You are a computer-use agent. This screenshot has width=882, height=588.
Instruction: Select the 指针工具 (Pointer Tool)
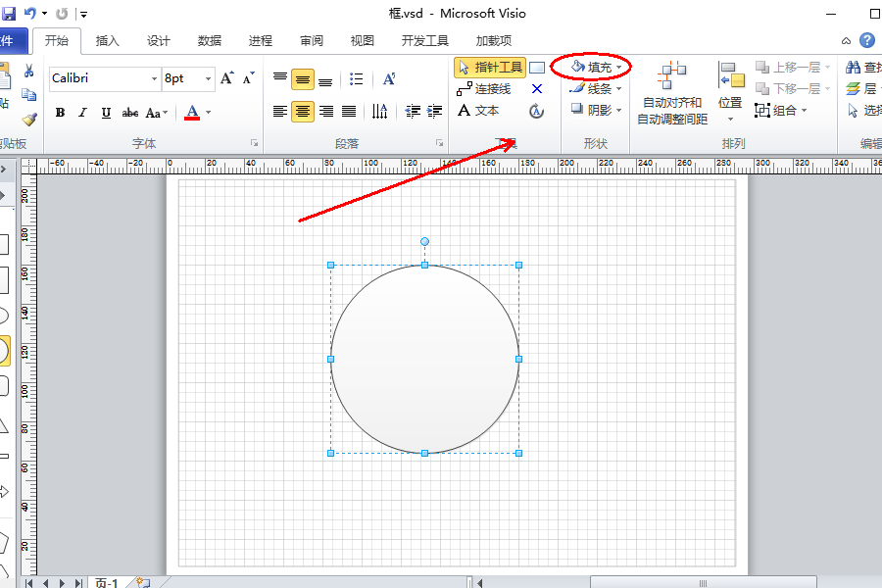coord(490,67)
